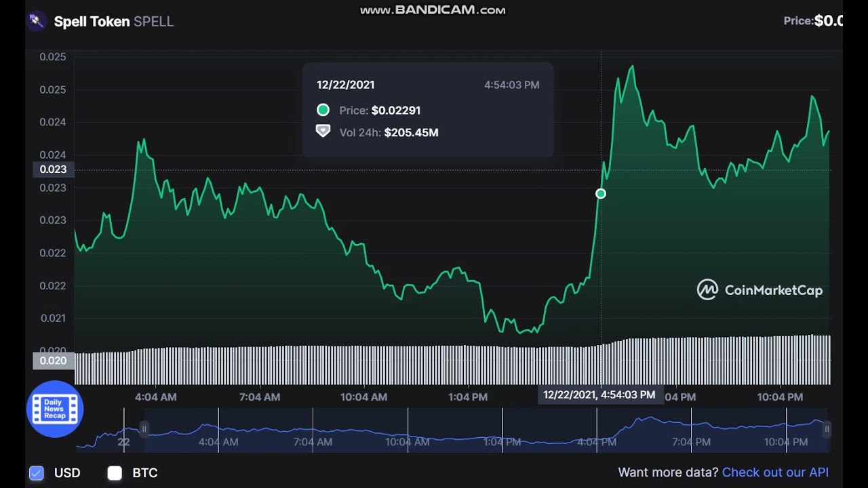Click the 7:04 AM label on the main axis

pyautogui.click(x=260, y=397)
